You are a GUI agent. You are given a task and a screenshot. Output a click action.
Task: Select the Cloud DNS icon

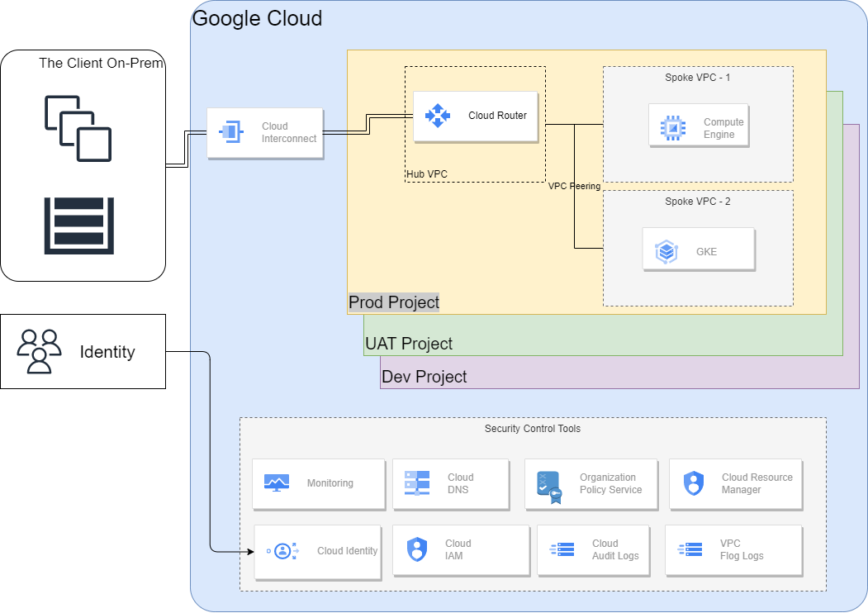(x=416, y=482)
